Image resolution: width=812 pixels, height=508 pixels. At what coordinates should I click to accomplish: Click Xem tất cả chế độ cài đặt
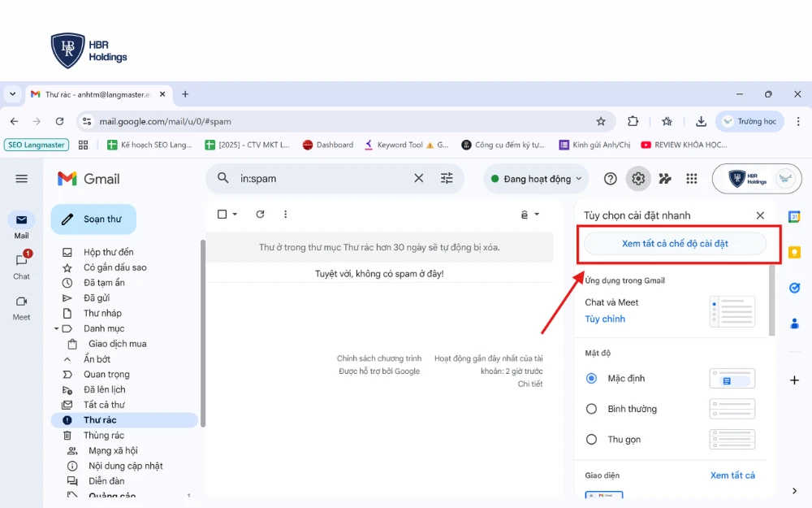click(x=675, y=244)
